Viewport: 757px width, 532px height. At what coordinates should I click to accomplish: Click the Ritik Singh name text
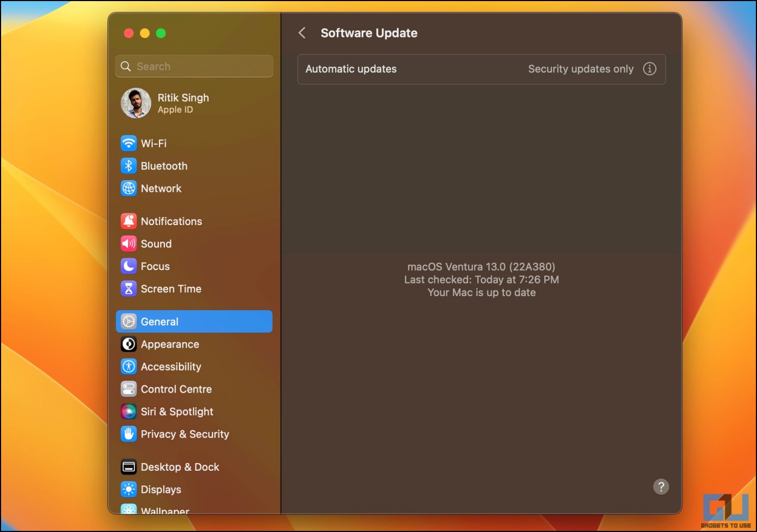coord(183,98)
